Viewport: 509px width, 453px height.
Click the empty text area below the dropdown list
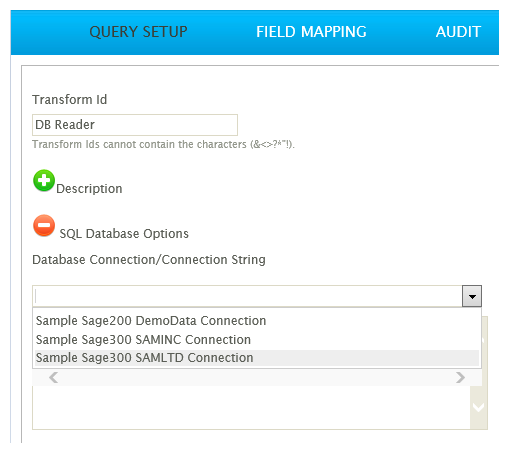click(251, 407)
